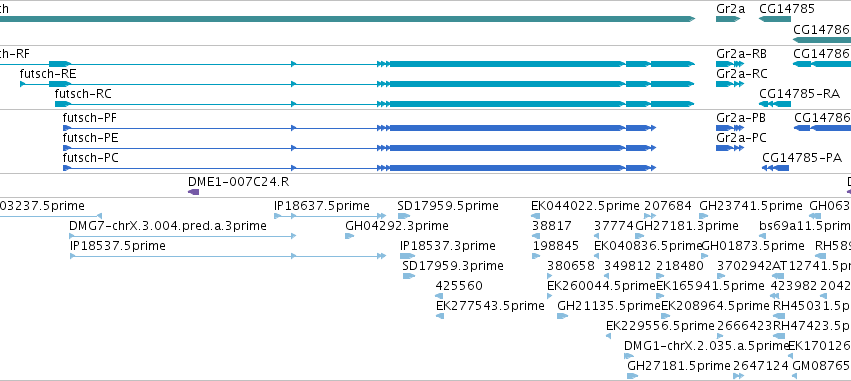851x381 pixels.
Task: Select the SD17959.3prime EST glyph
Action: coord(409,276)
